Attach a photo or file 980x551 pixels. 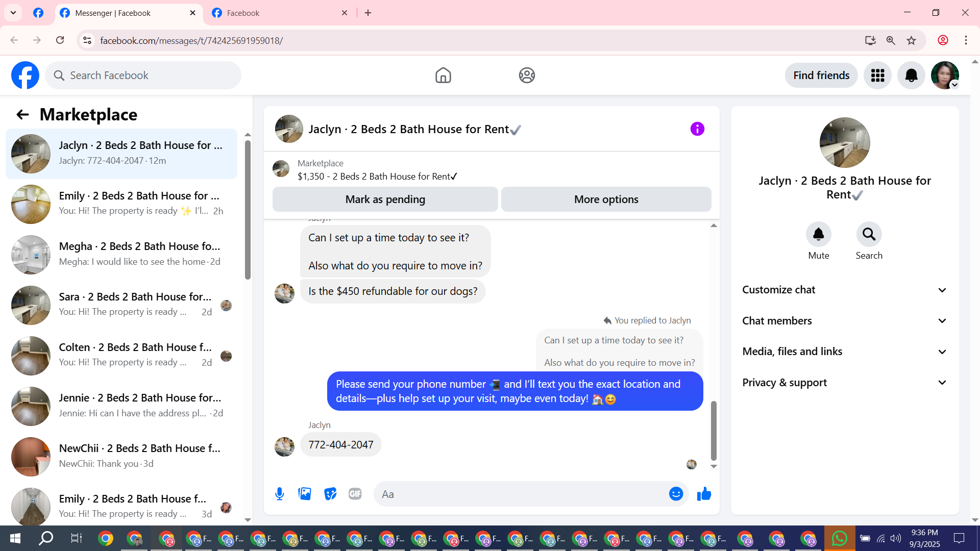point(305,494)
